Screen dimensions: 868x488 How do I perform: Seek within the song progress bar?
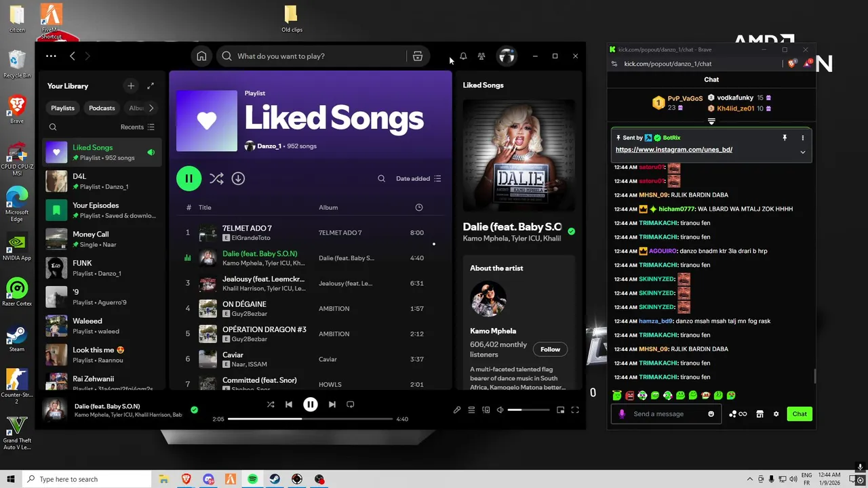click(x=310, y=419)
